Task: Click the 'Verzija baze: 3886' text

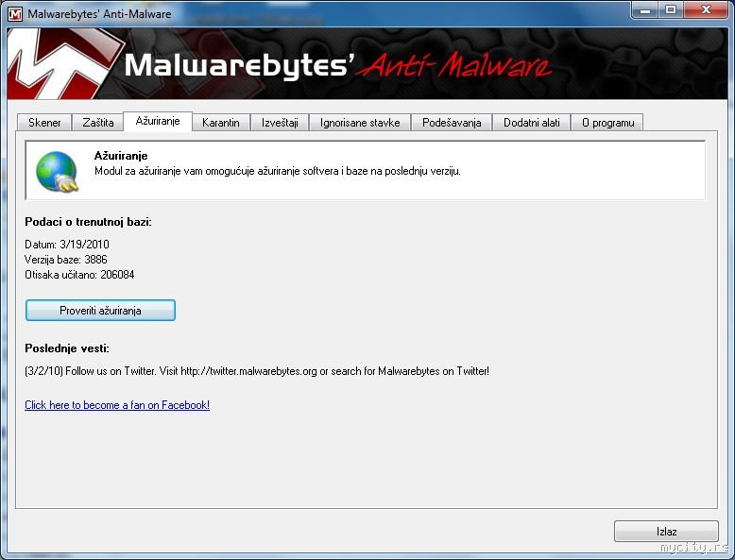Action: (66, 259)
